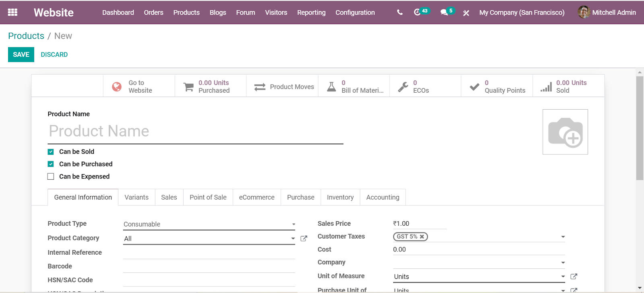Screen dimensions: 644x293
Task: Switch to Purchase tab
Action: click(301, 197)
